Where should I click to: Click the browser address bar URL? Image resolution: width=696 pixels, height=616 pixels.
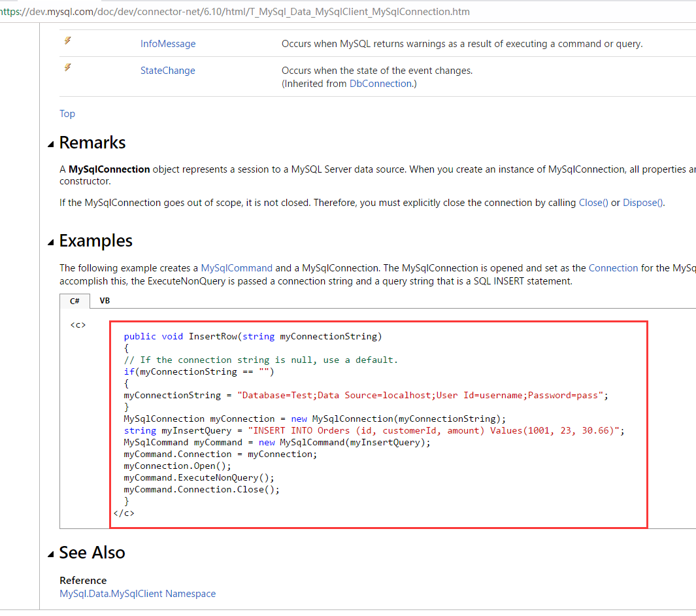(242, 11)
